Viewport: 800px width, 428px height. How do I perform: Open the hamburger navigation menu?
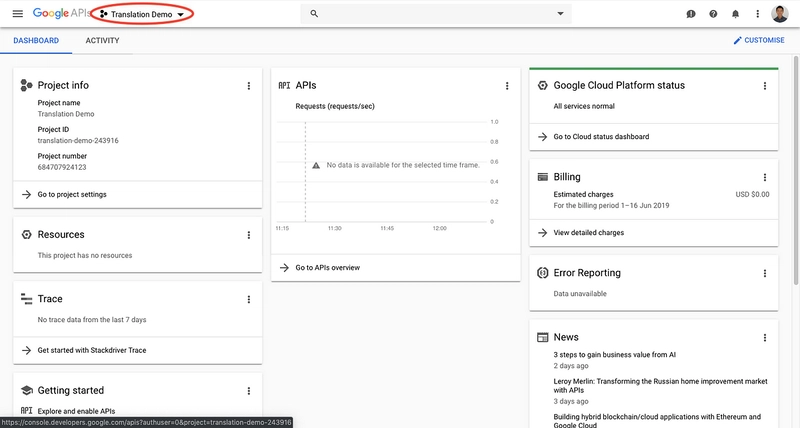(17, 14)
